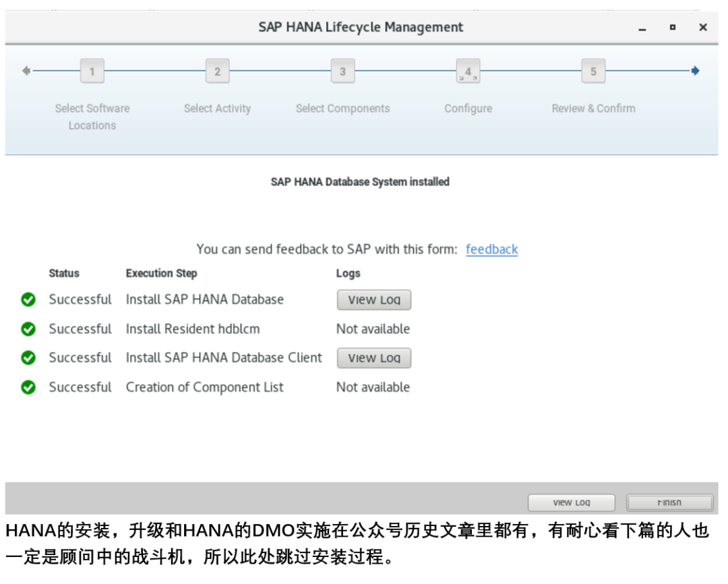Click 'Successful' status for Install SAP HANA Database Client

pyautogui.click(x=80, y=357)
